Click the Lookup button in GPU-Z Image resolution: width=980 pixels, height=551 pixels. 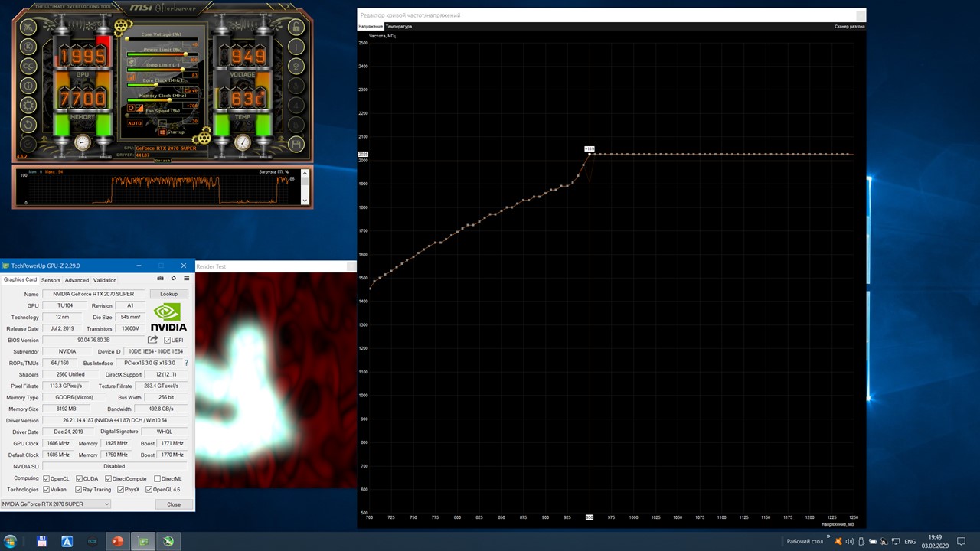(168, 294)
